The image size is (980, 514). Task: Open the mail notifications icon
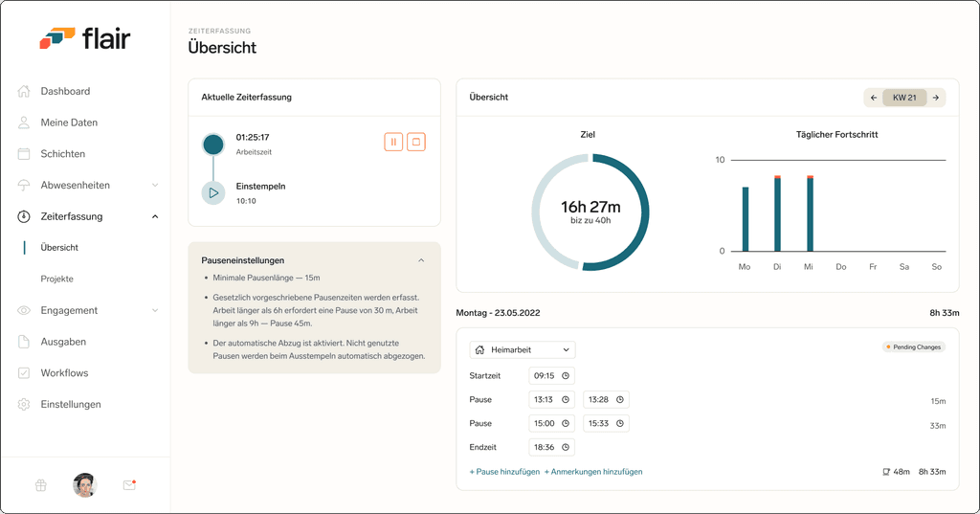click(129, 484)
